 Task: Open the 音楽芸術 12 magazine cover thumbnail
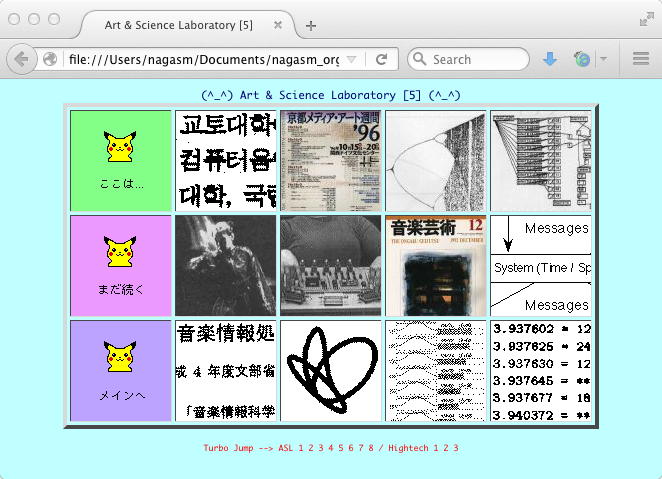436,266
